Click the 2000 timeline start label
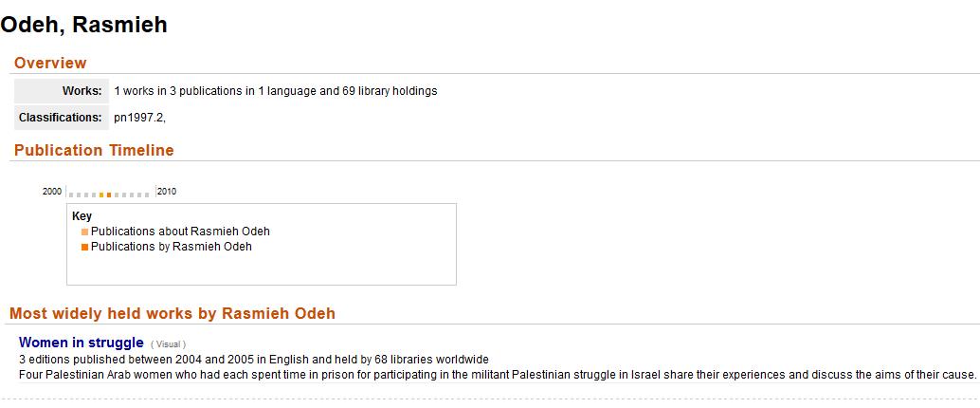 coord(51,192)
